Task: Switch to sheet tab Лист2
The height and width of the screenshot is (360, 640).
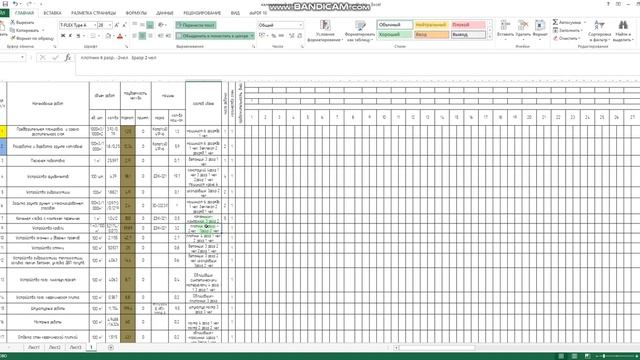Action: coord(54,347)
